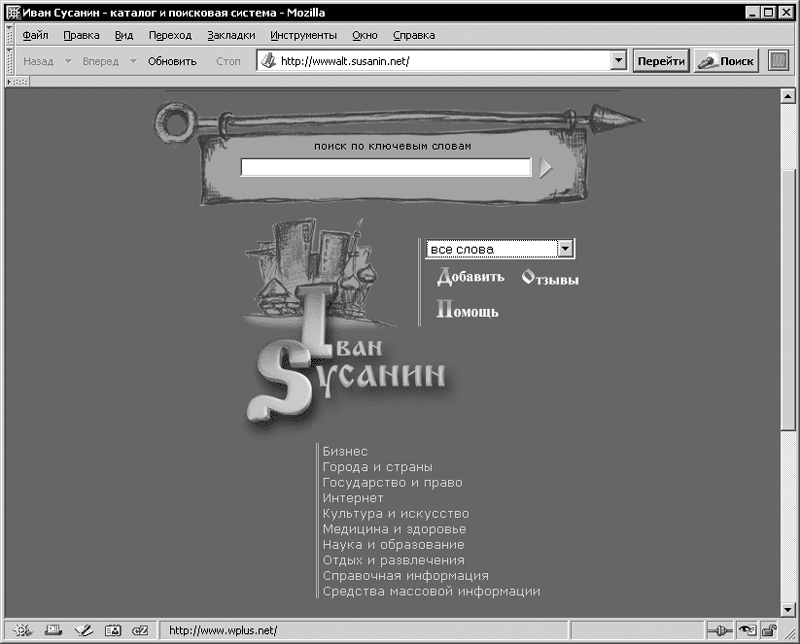Collapse the navigation toolbar grippy
Image resolution: width=800 pixels, height=644 pixels.
tap(9, 61)
